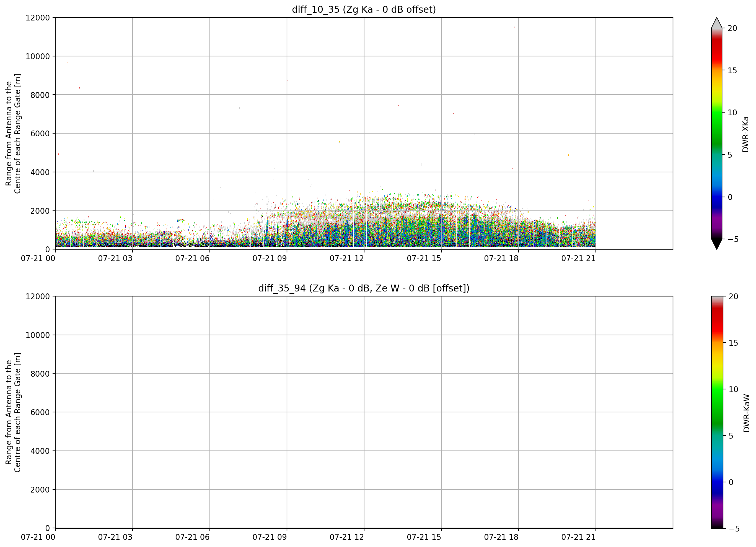Click the '2000' y tick in the diff_10_35 plot
The image size is (756, 547).
coord(40,211)
